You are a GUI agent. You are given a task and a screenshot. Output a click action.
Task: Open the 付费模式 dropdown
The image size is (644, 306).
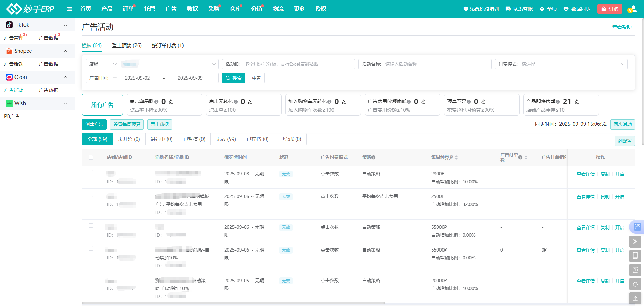tap(561, 64)
